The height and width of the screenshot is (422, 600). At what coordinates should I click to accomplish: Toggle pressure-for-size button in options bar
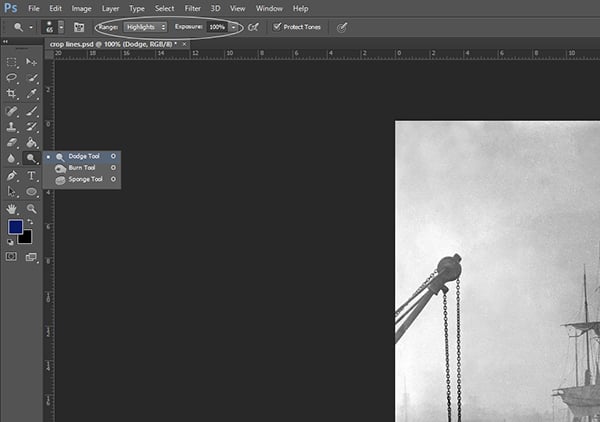(342, 27)
